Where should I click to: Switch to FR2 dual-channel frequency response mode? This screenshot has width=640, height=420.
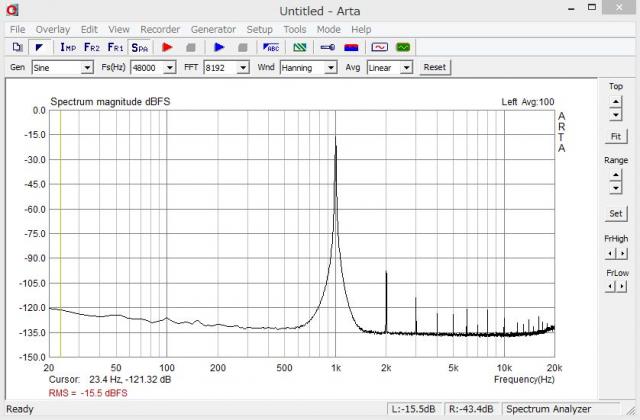92,47
